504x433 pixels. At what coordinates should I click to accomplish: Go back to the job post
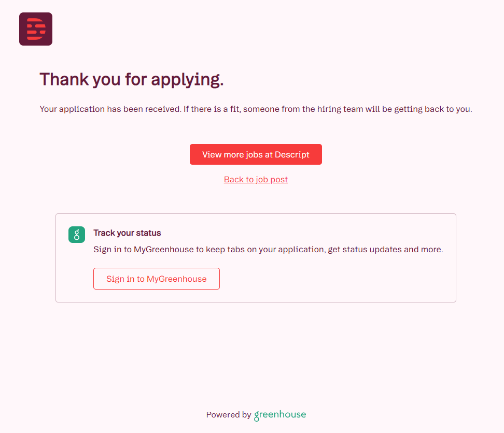(256, 180)
